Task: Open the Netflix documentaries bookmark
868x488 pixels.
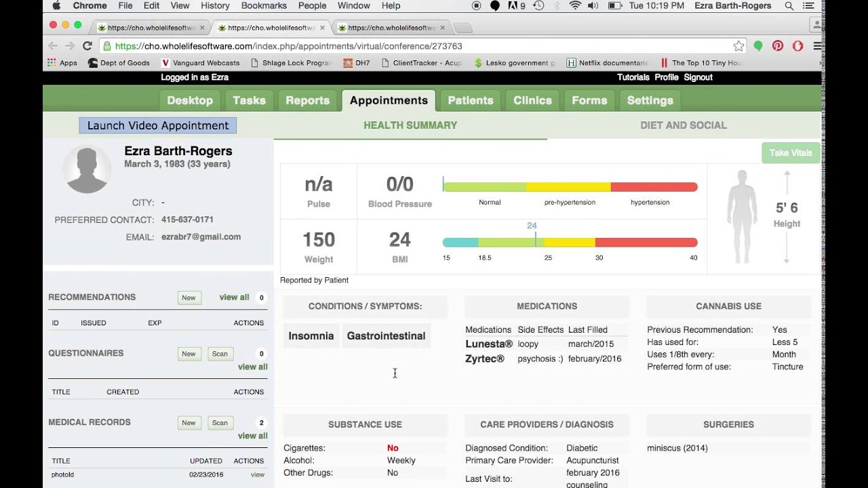Action: tap(608, 63)
